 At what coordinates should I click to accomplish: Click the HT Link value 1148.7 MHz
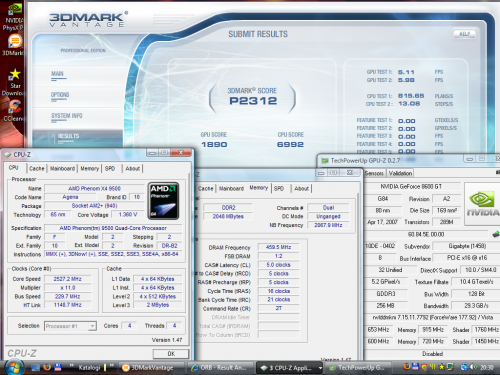68,305
